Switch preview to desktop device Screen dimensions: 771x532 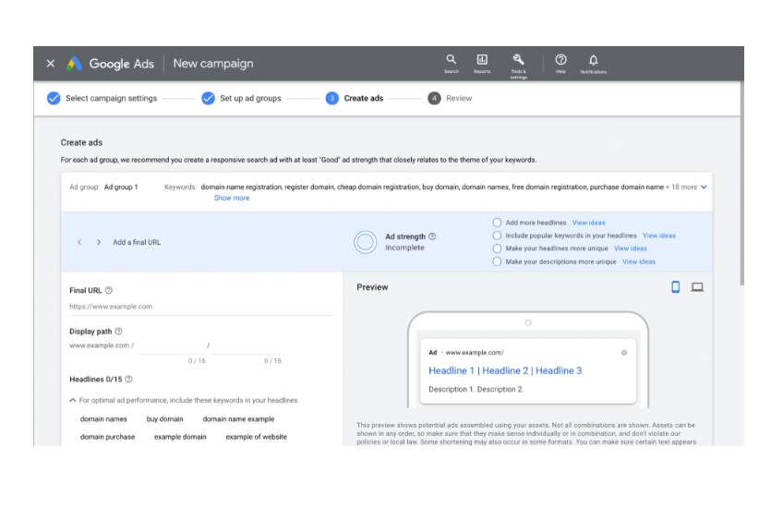[697, 287]
